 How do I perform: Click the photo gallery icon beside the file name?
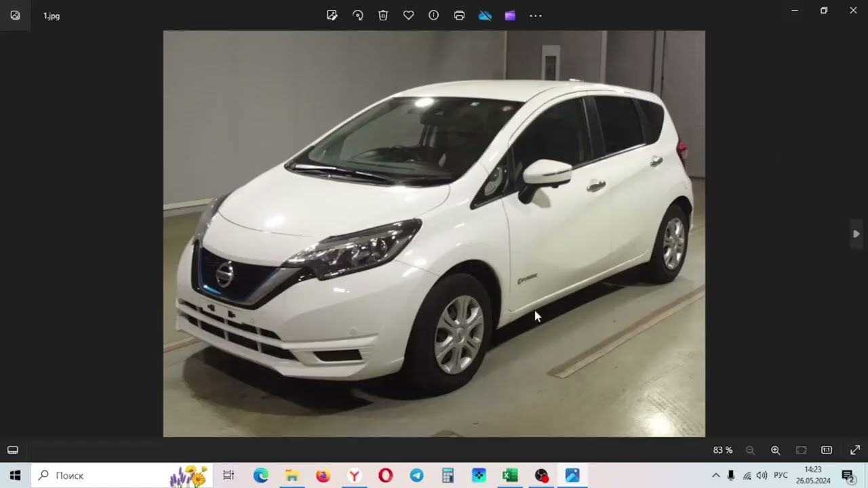[15, 15]
